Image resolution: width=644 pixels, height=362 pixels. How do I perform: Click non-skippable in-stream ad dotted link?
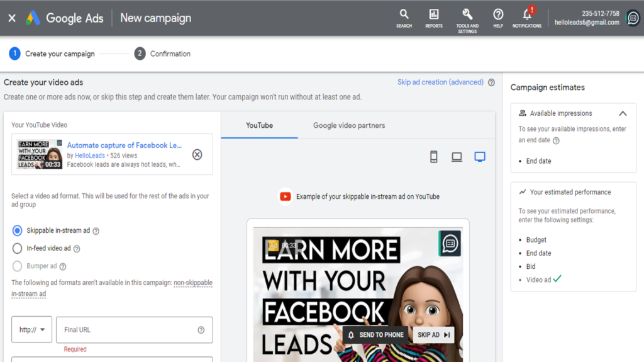pos(193,283)
